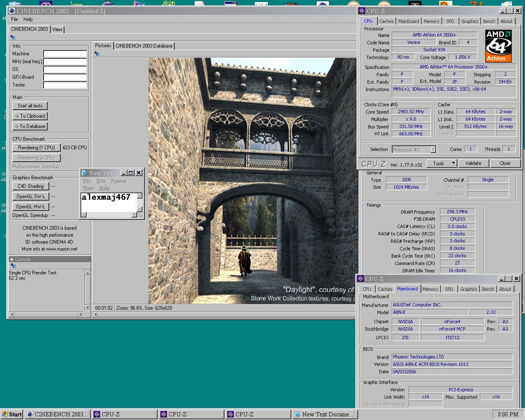Image resolution: width=525 pixels, height=420 pixels.
Task: Switch to CINEBENCH 2003 Database tab
Action: pyautogui.click(x=144, y=46)
